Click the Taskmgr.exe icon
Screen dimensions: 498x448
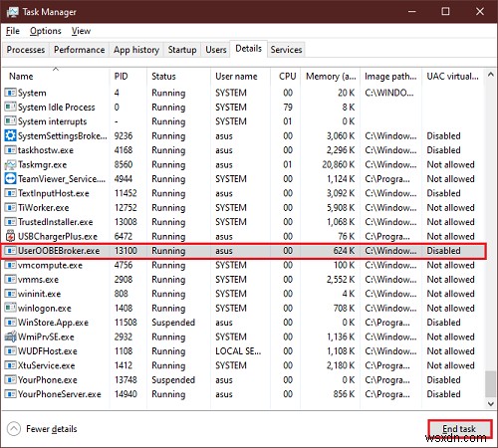(x=10, y=164)
